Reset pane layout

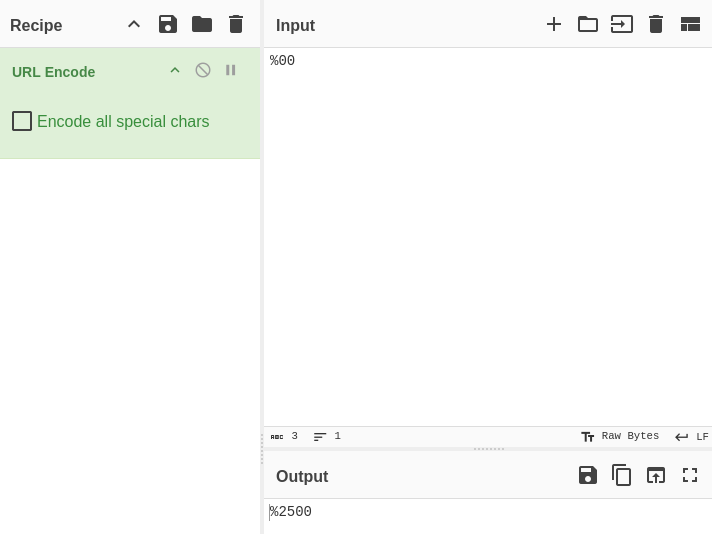click(690, 24)
